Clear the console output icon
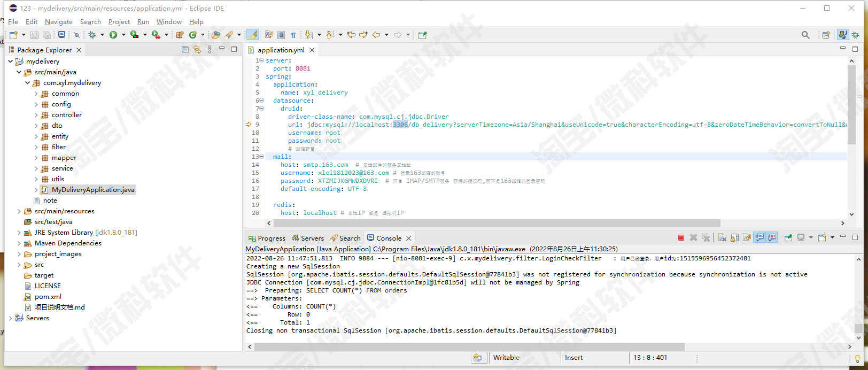 pos(722,238)
